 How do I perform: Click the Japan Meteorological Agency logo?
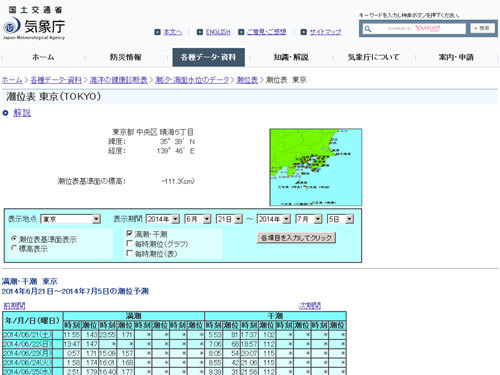coord(34,23)
